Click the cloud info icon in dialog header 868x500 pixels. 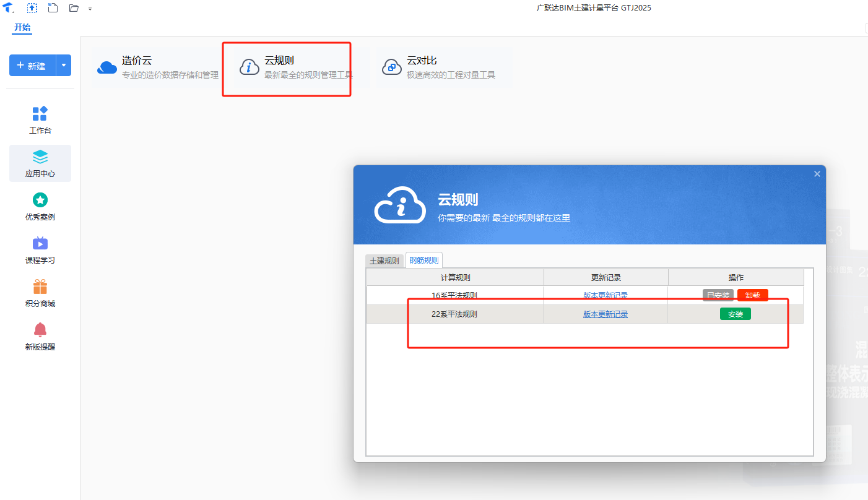point(400,205)
